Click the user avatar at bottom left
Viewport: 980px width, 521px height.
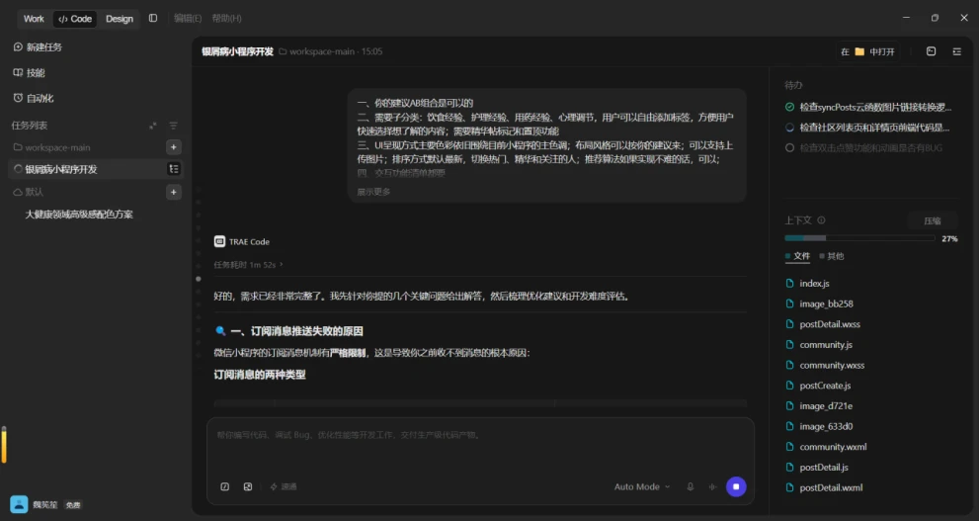(19, 504)
